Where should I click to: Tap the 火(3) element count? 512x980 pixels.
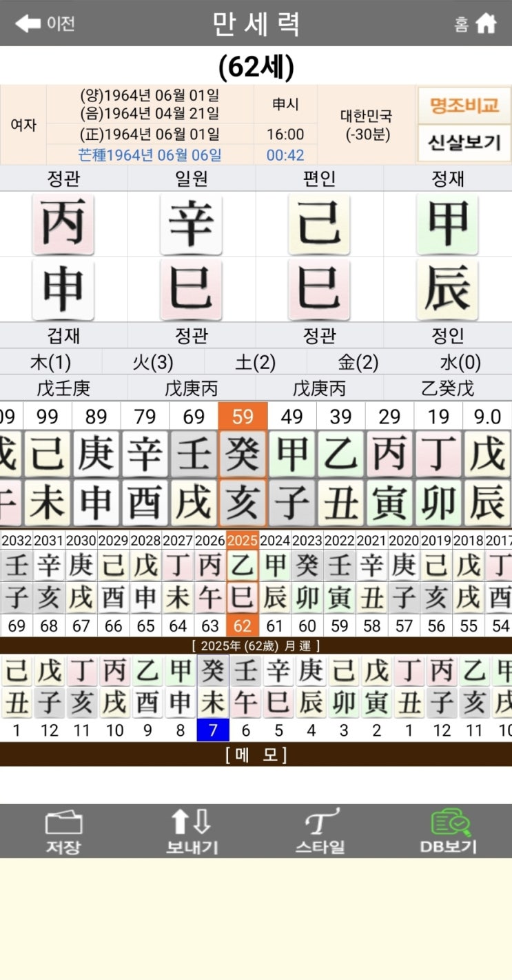click(x=153, y=362)
